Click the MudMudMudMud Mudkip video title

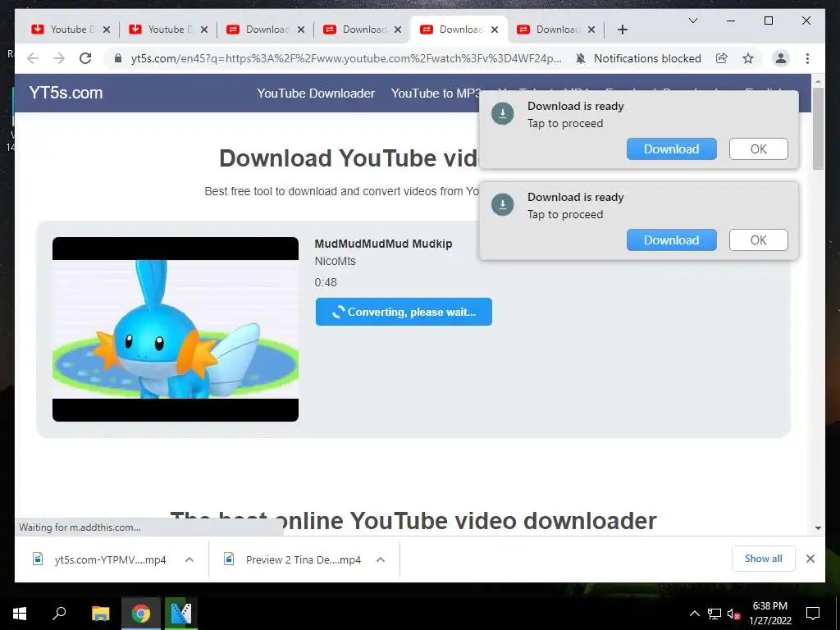[383, 244]
